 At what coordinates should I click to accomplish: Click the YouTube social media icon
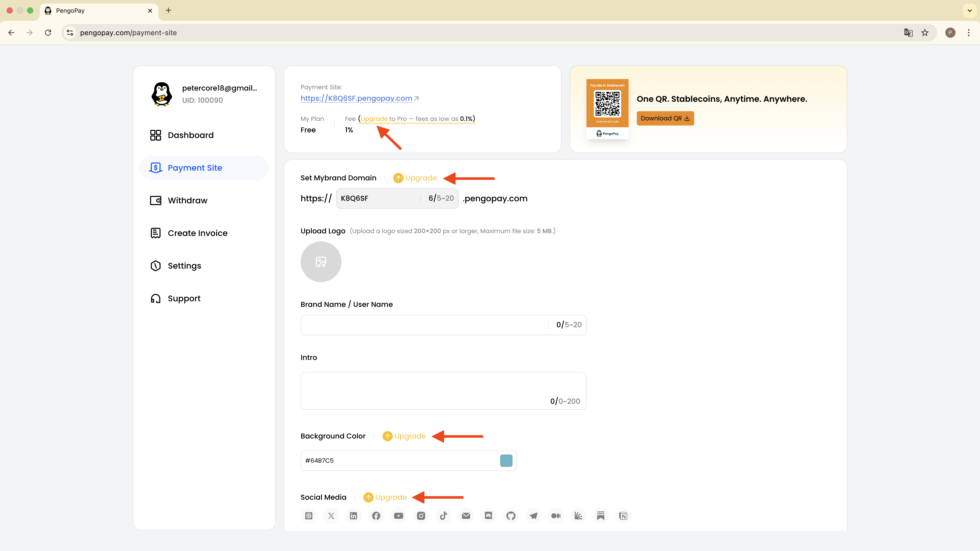pyautogui.click(x=398, y=516)
